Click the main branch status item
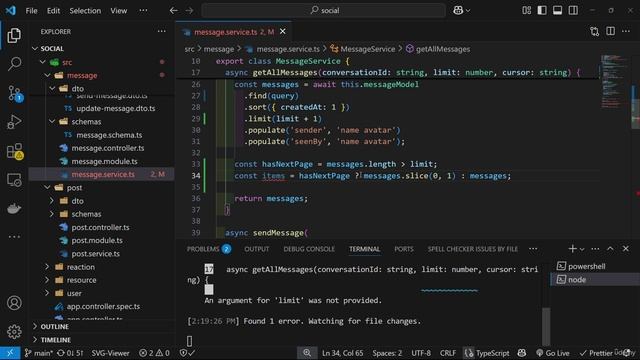640x360 pixels. point(38,353)
